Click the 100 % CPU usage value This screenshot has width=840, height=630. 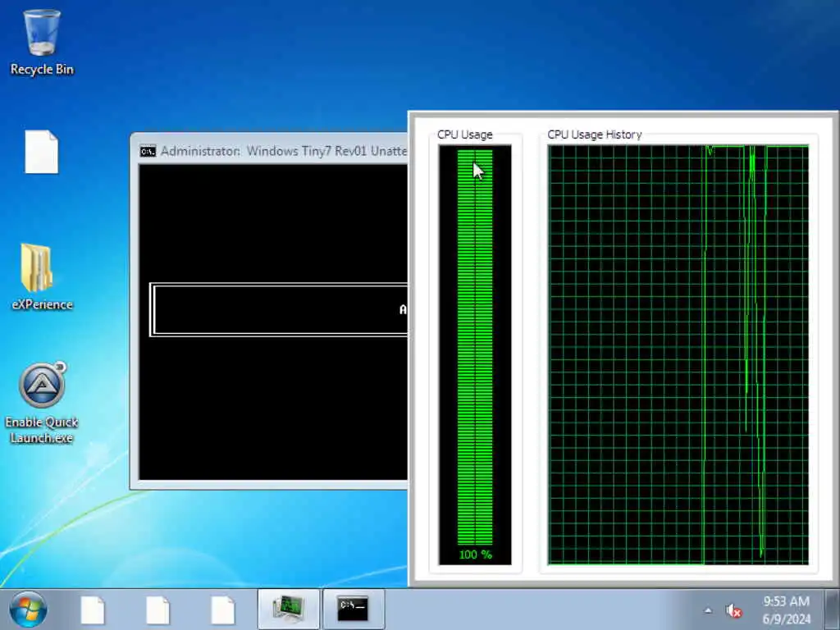click(475, 555)
